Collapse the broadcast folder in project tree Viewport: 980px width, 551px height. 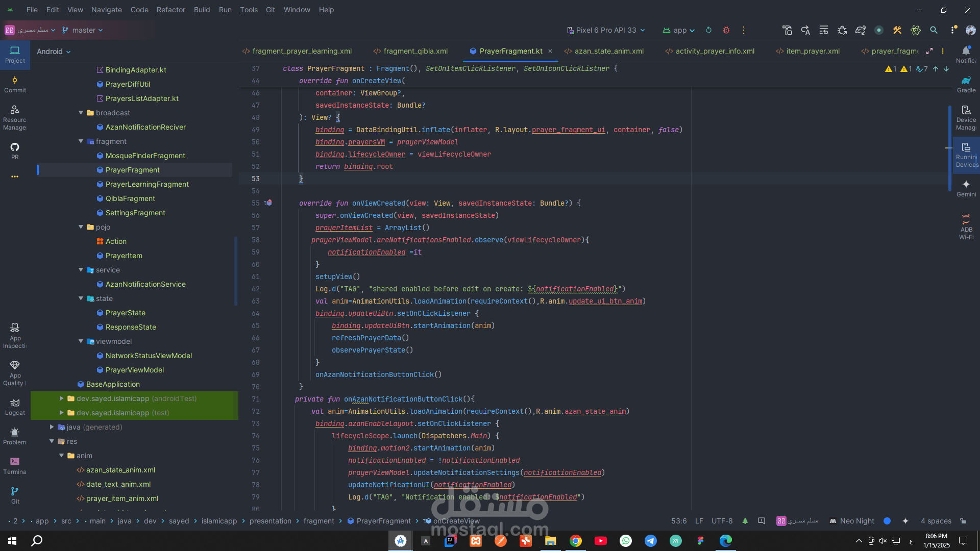tap(81, 113)
